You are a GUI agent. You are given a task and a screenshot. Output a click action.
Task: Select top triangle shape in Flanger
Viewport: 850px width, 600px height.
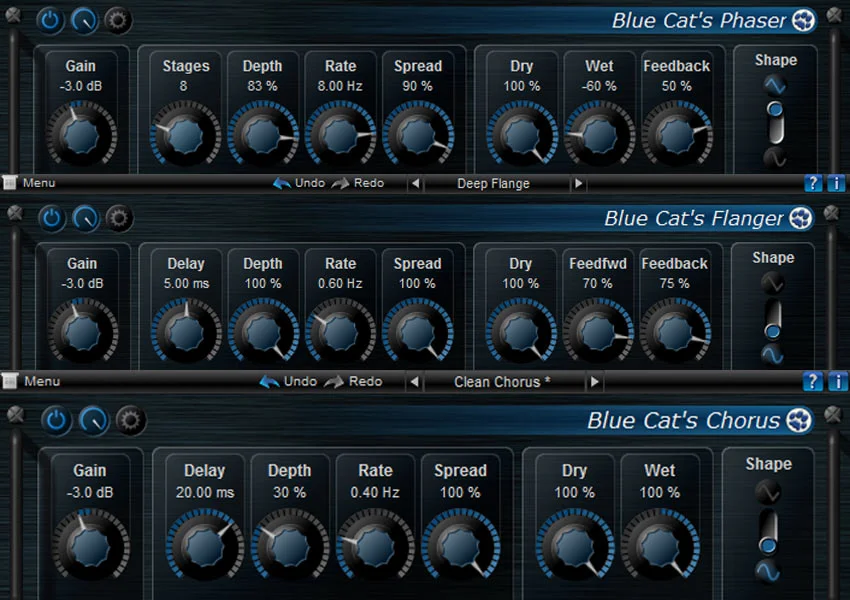point(772,282)
